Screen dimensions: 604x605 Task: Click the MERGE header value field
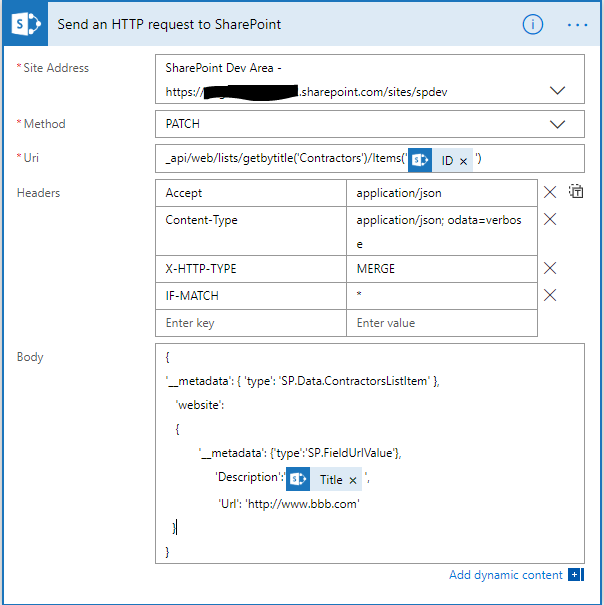442,269
